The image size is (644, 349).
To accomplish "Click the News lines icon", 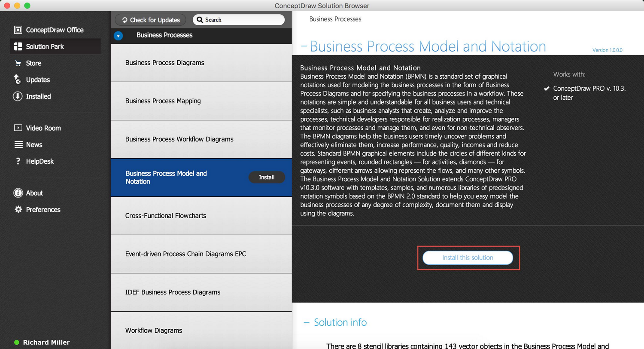I will click(x=18, y=145).
